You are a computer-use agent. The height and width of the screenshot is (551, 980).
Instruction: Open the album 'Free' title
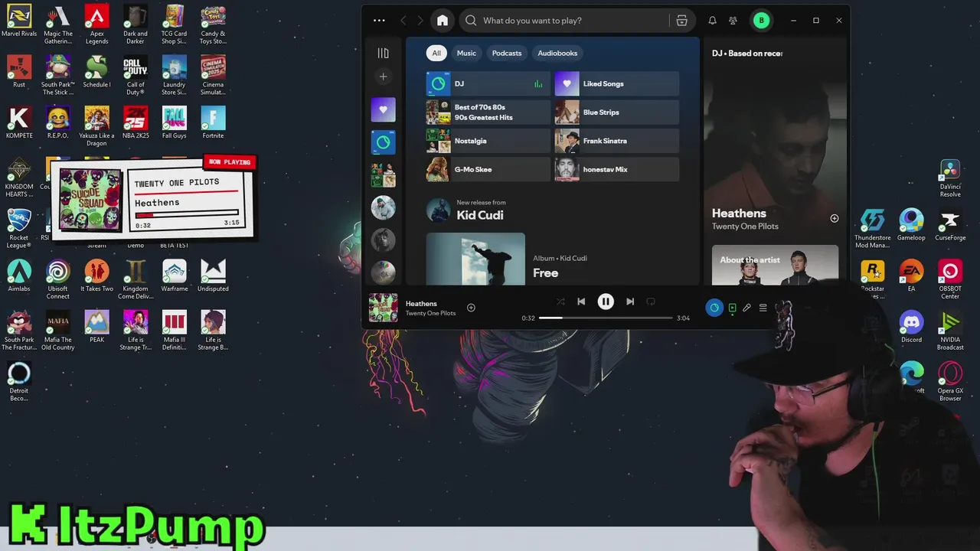[x=546, y=273]
